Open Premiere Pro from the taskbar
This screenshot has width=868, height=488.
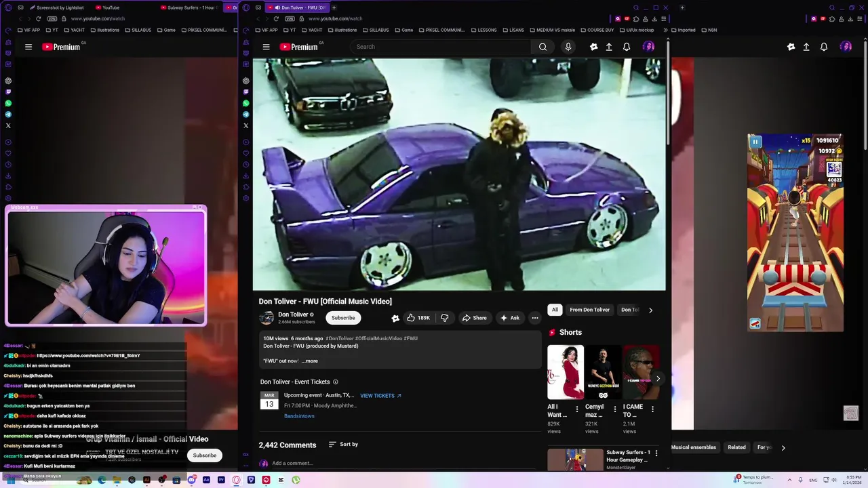[221, 480]
